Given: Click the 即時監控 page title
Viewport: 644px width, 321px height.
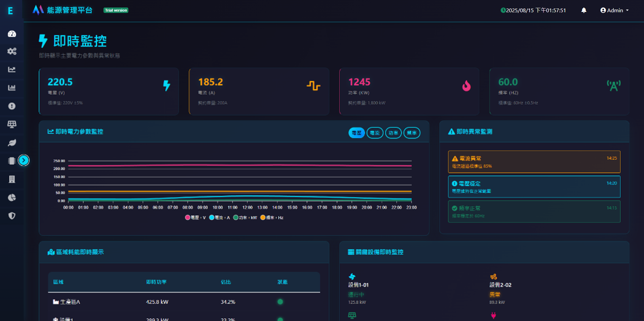Looking at the screenshot, I should (80, 41).
